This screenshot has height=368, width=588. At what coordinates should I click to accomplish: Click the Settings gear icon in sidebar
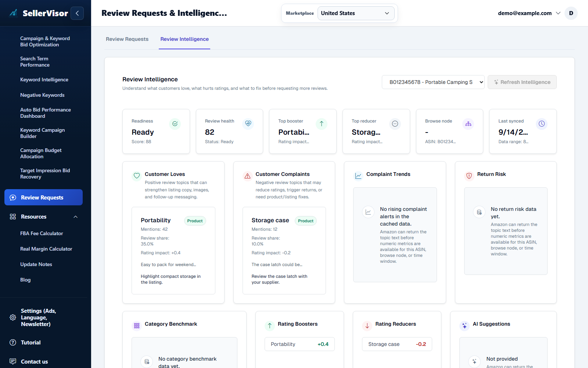coord(13,318)
